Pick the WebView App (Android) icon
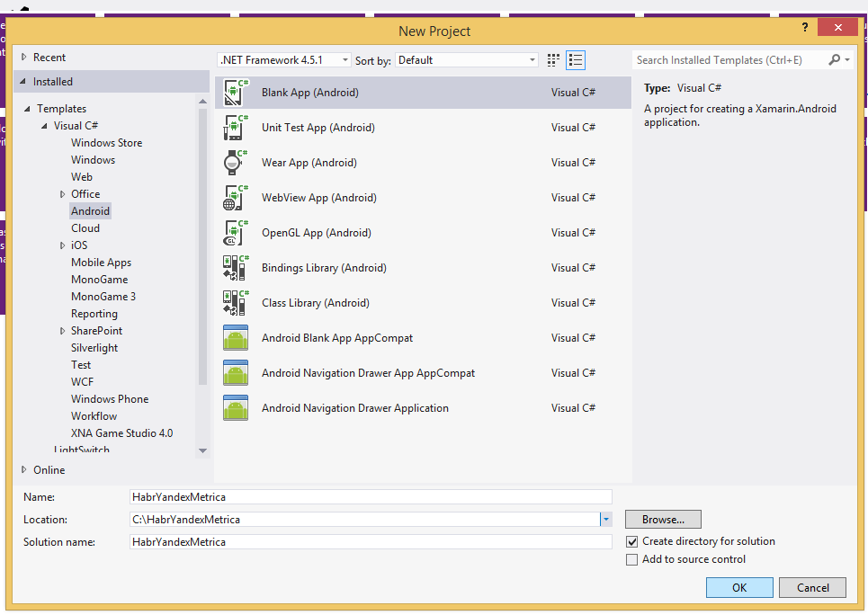 pyautogui.click(x=236, y=198)
